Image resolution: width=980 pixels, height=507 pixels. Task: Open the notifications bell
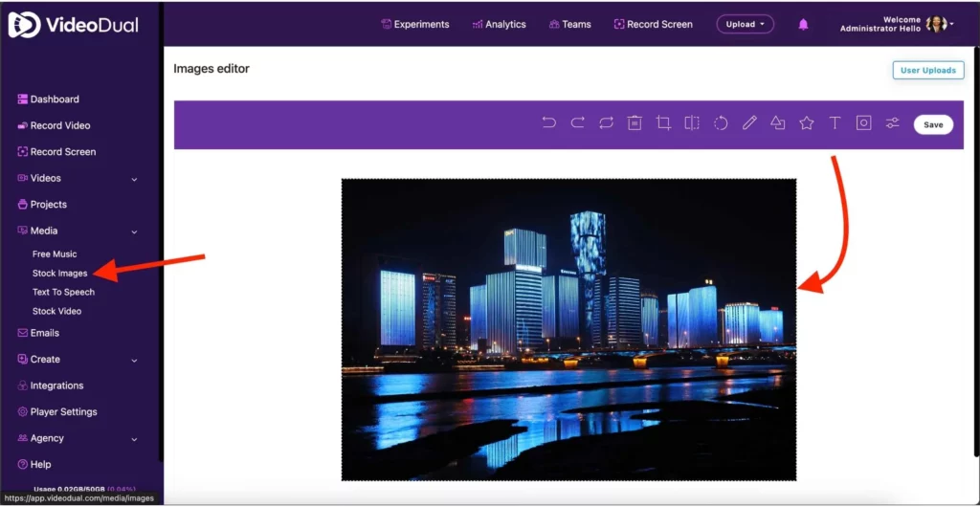[803, 24]
